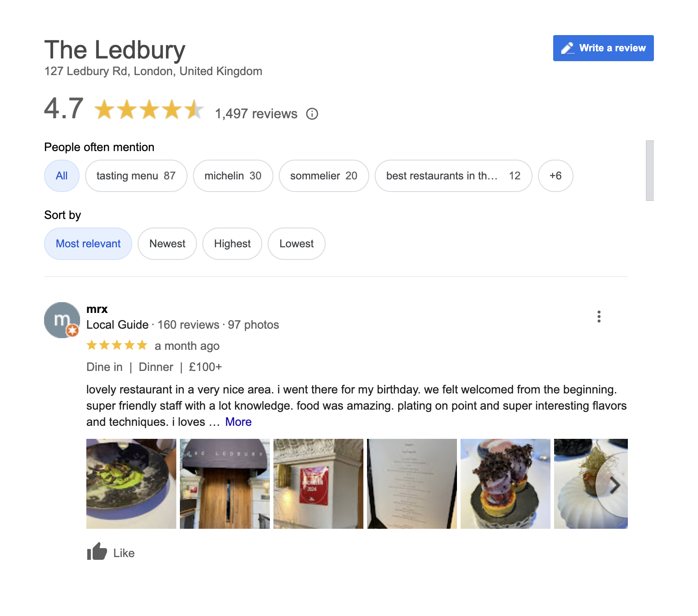This screenshot has height=616, width=698.
Task: Filter reviews by tasting menu chip
Action: coord(136,176)
